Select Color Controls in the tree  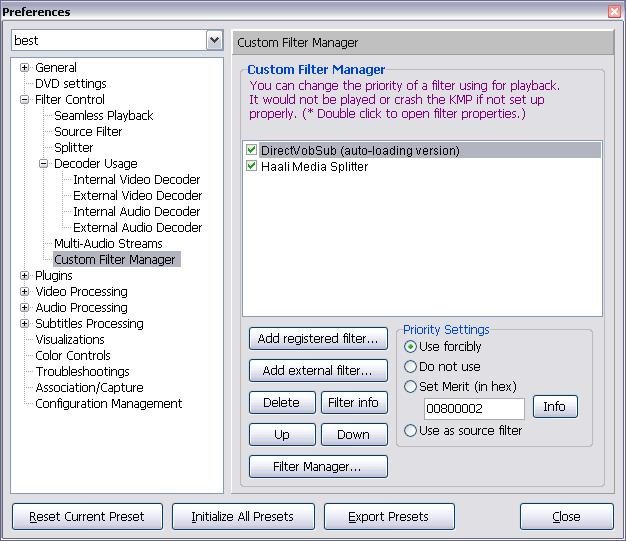[x=73, y=356]
